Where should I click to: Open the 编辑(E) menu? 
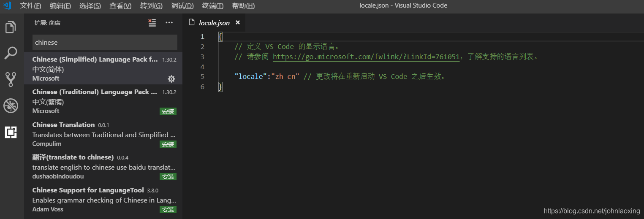pos(60,5)
